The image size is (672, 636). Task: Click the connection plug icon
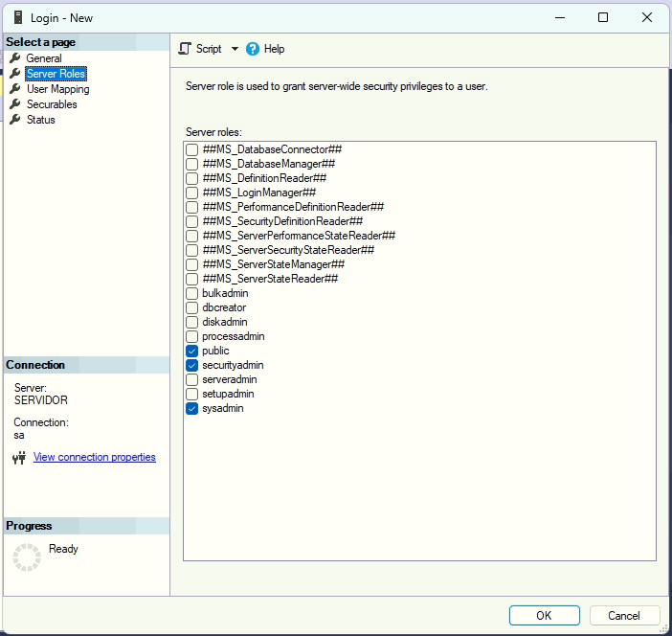coord(19,458)
